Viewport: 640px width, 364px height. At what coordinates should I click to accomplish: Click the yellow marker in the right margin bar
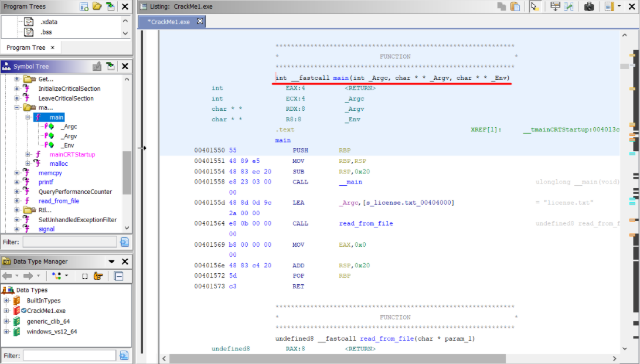[x=632, y=55]
